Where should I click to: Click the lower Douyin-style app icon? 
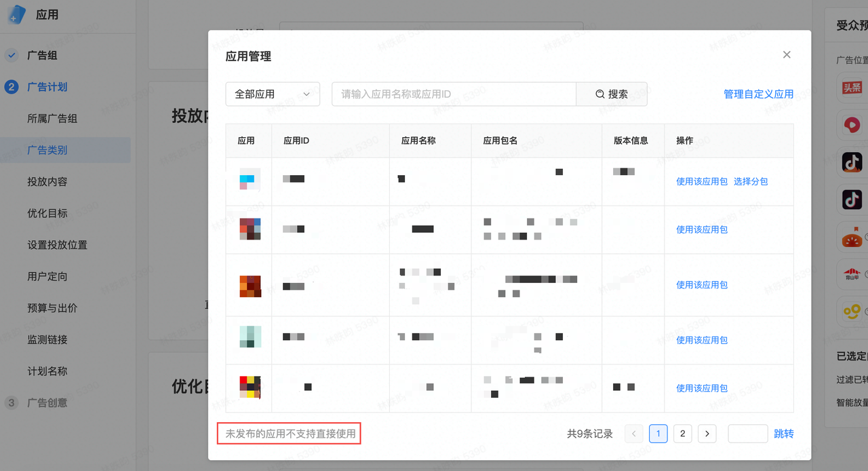852,200
